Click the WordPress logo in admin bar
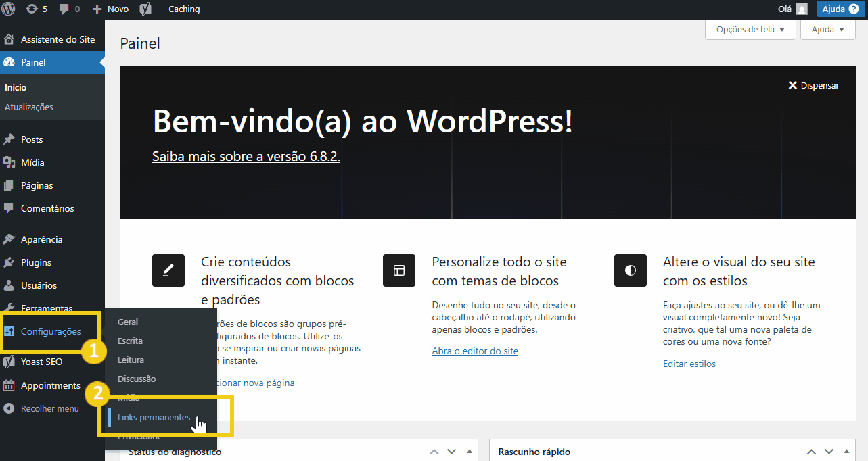Screen dimensions: 868x461 pyautogui.click(x=9, y=9)
